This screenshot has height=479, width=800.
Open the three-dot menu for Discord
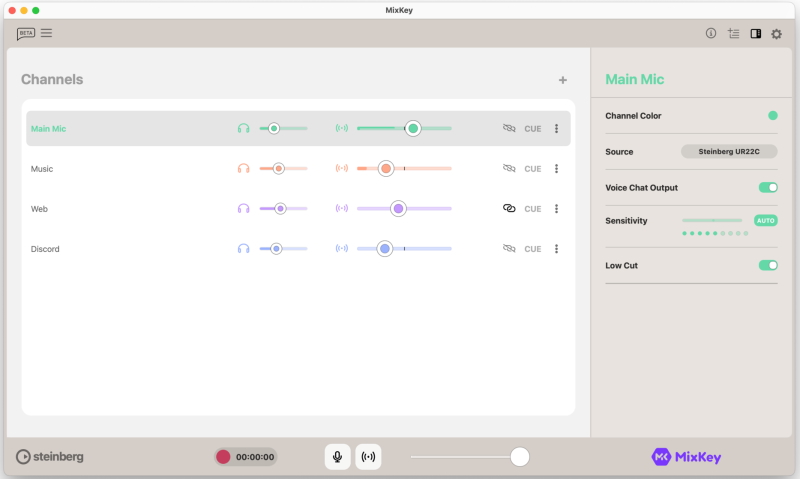(x=557, y=249)
